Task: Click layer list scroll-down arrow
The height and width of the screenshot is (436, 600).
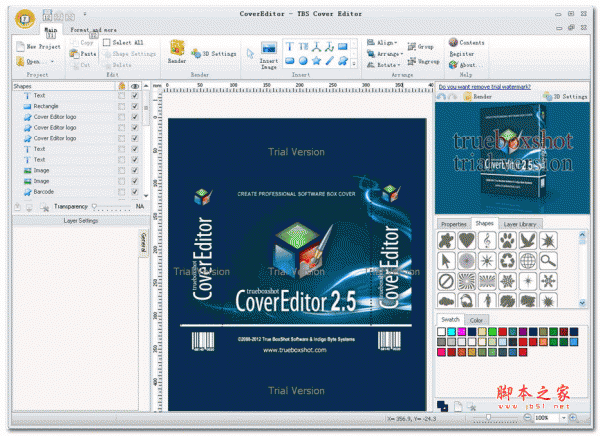Action: 146,196
